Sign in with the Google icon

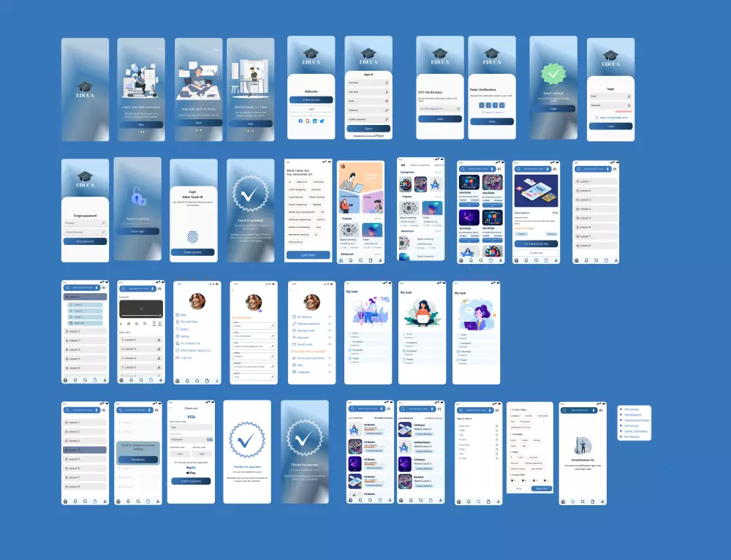click(x=308, y=121)
